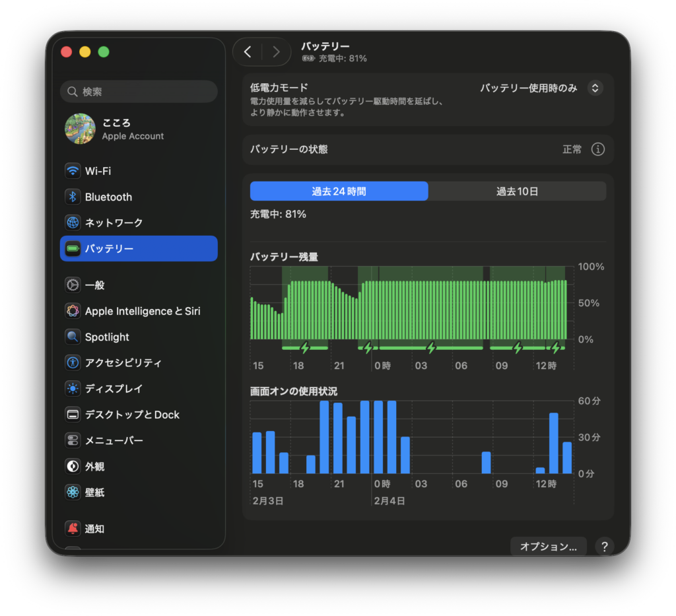Select 通知 in the sidebar

[x=94, y=529]
